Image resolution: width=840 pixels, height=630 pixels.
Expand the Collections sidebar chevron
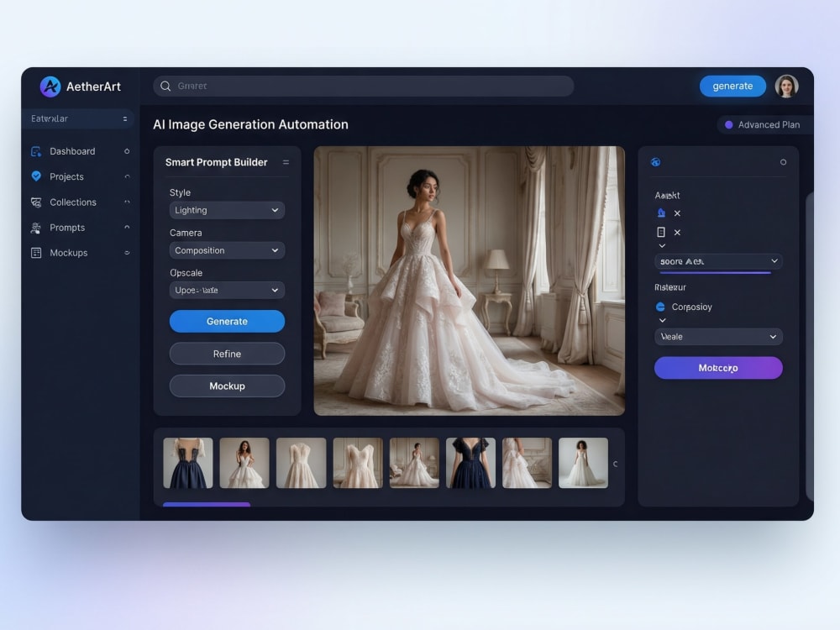click(x=127, y=202)
